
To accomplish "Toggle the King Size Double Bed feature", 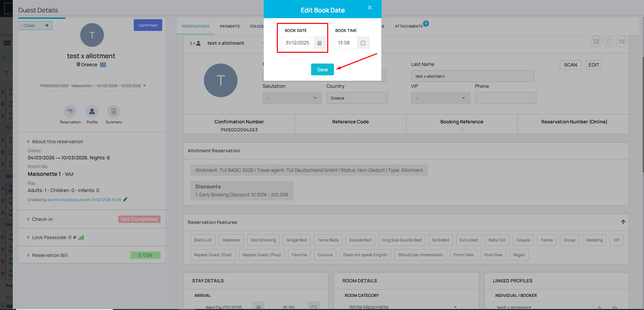I will pyautogui.click(x=401, y=240).
